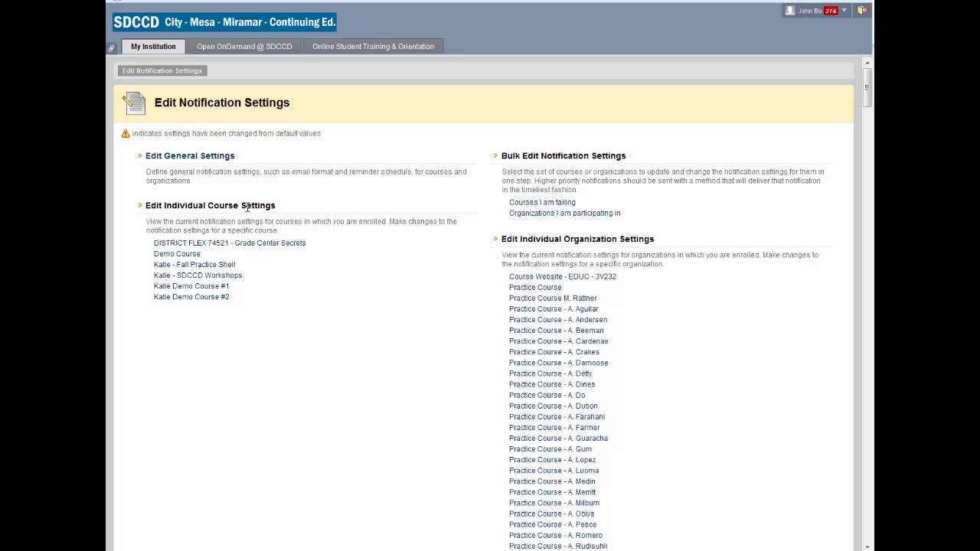Image resolution: width=980 pixels, height=551 pixels.
Task: Open the plain Practice Course organization link
Action: (x=535, y=288)
